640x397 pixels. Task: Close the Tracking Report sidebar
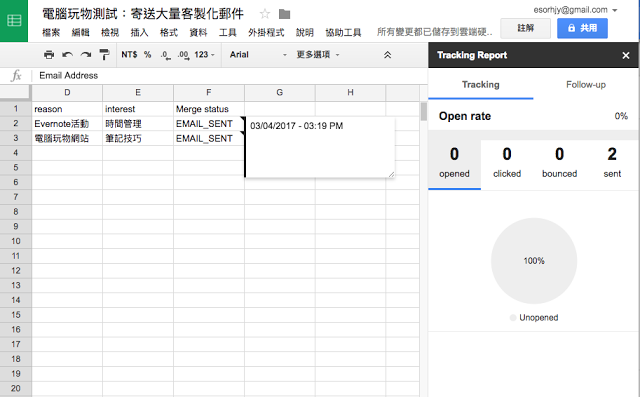[626, 55]
